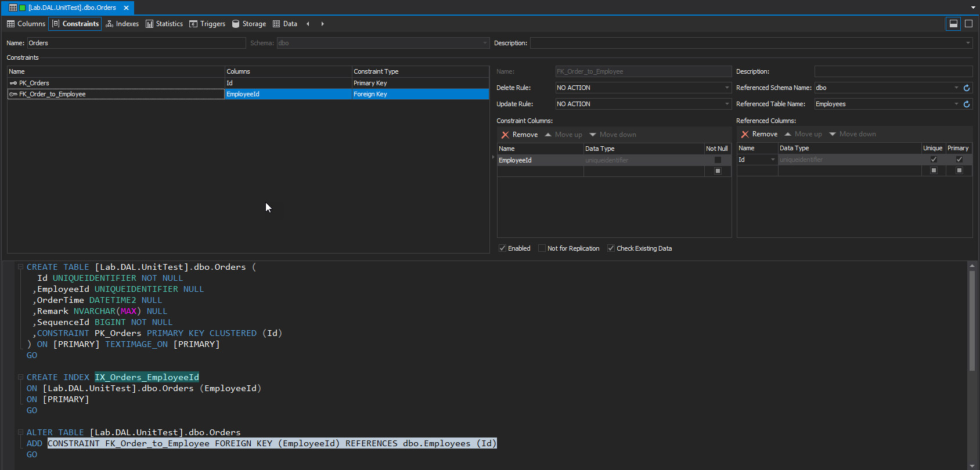Open the referenced column Id name dropdown
Viewport: 980px width, 470px height.
tap(773, 160)
